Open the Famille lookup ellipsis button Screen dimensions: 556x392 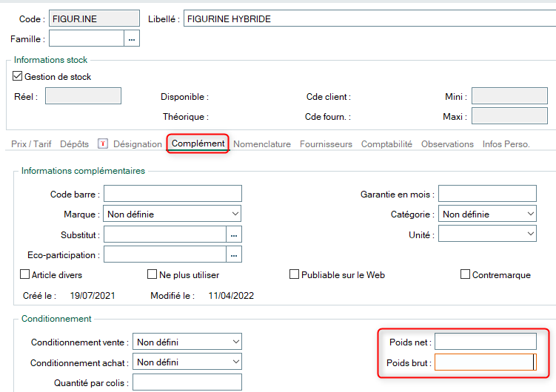tap(132, 38)
